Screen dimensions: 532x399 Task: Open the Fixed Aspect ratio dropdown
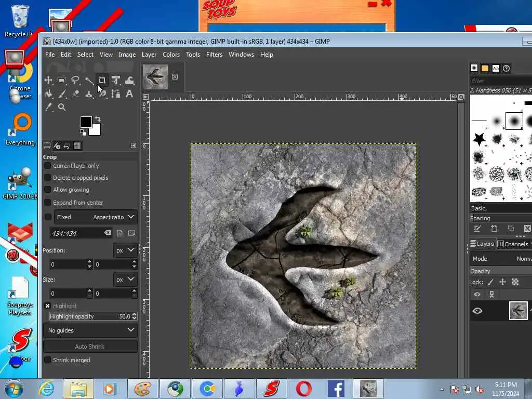pos(96,217)
